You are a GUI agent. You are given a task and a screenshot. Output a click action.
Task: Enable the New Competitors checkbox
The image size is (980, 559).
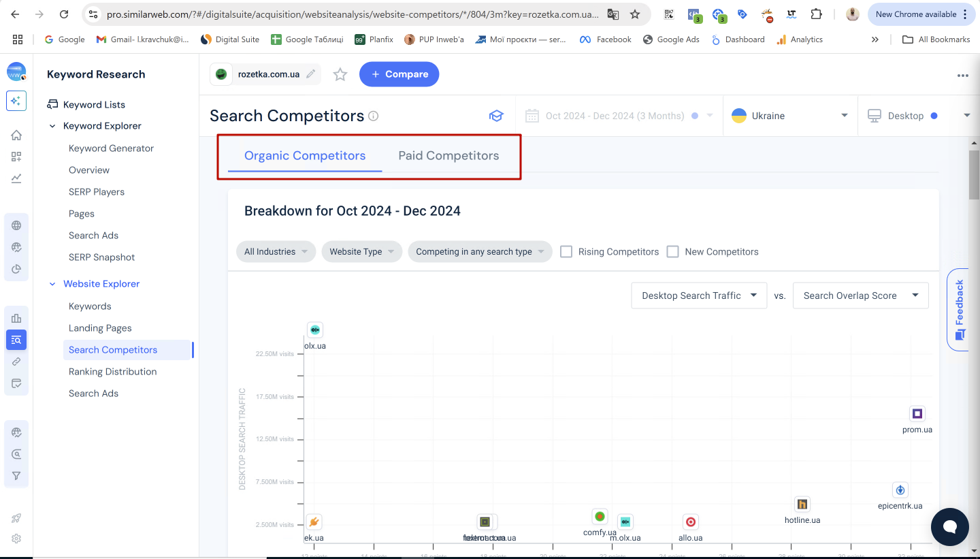tap(673, 251)
